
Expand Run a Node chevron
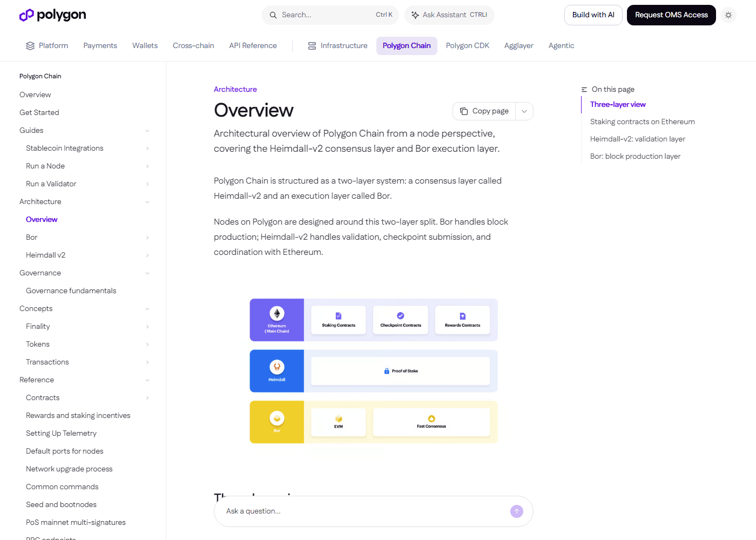147,166
